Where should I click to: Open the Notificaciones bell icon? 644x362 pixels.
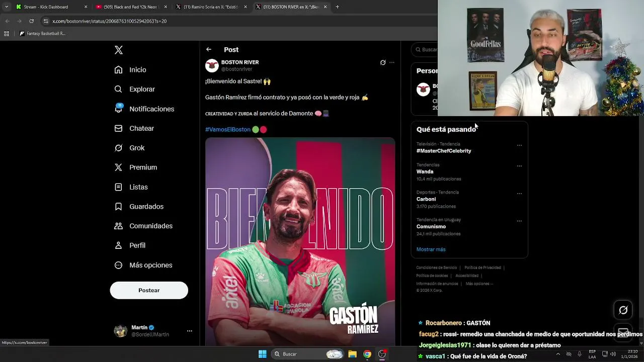(118, 109)
